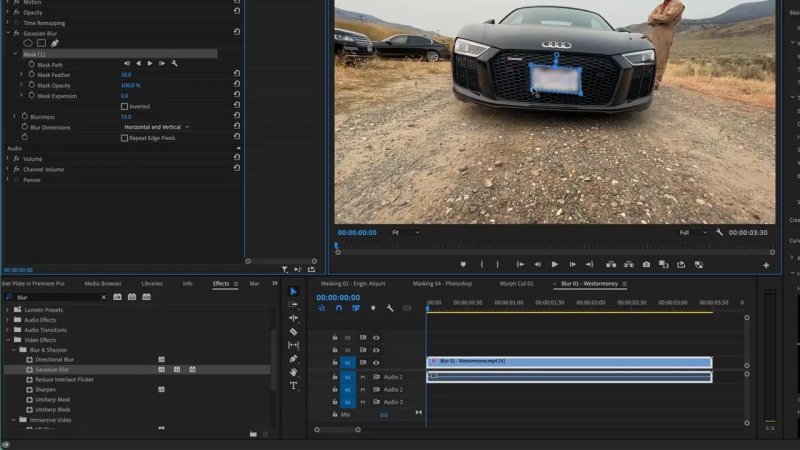Click the program monitor playhead scrubber
The width and height of the screenshot is (800, 450).
(x=336, y=246)
